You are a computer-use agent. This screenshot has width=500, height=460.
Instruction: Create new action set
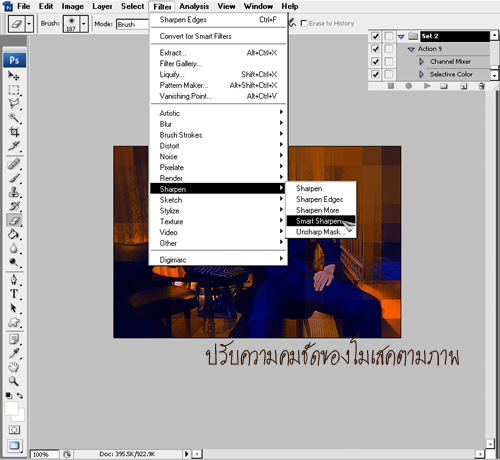coord(444,86)
